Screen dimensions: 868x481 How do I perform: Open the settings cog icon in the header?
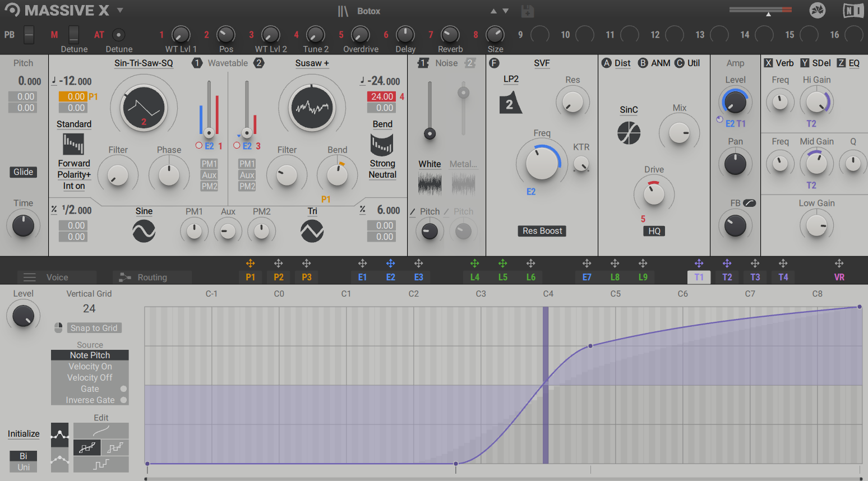(x=818, y=11)
